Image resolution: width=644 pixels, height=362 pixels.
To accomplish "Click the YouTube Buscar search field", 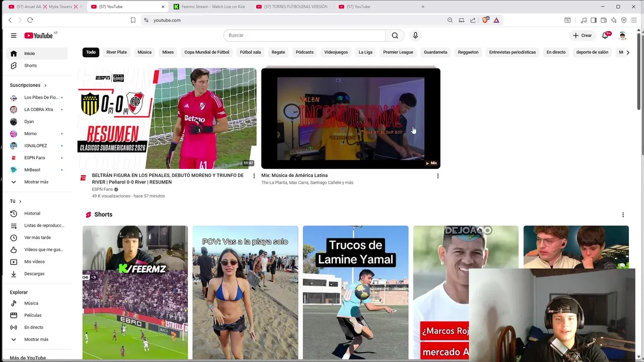I will pos(304,35).
